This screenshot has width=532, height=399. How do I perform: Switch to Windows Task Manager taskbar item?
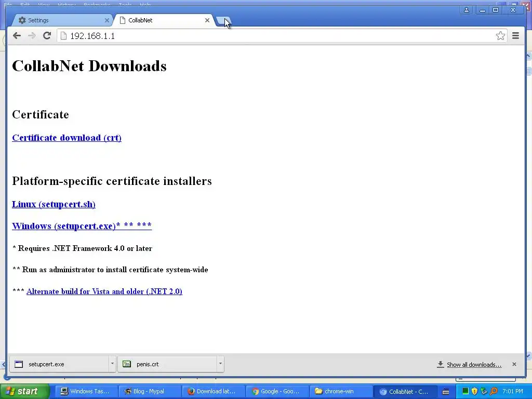tap(86, 391)
